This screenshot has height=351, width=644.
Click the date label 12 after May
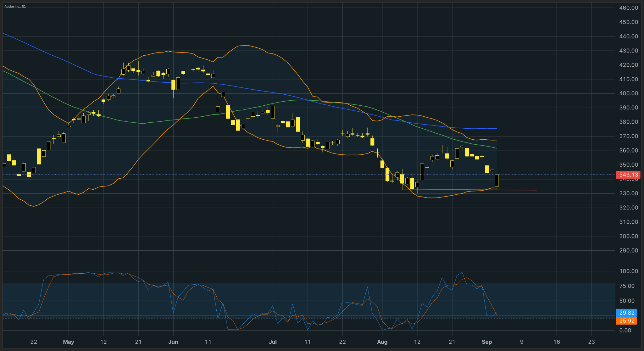click(103, 342)
